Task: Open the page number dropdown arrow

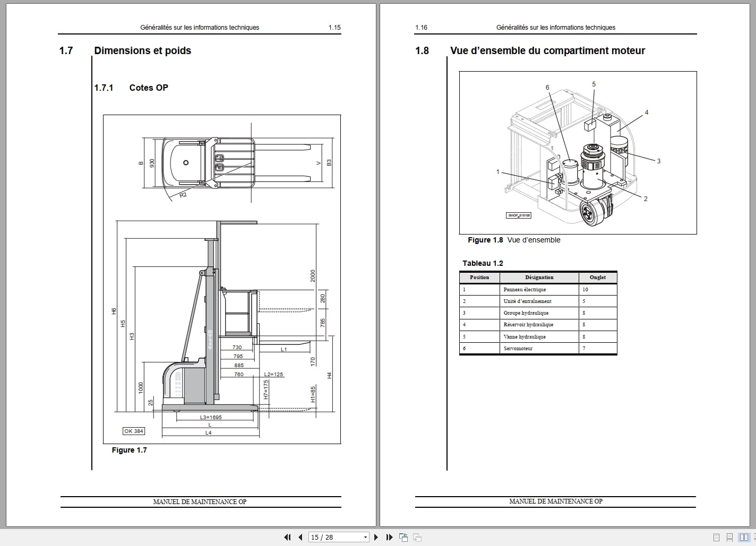Action: click(365, 538)
